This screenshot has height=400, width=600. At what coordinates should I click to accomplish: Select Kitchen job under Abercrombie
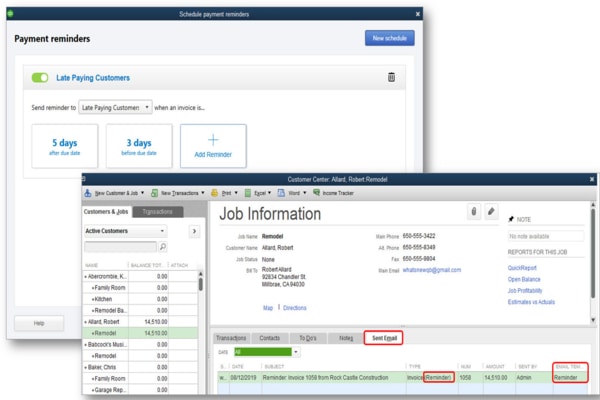coord(140,299)
